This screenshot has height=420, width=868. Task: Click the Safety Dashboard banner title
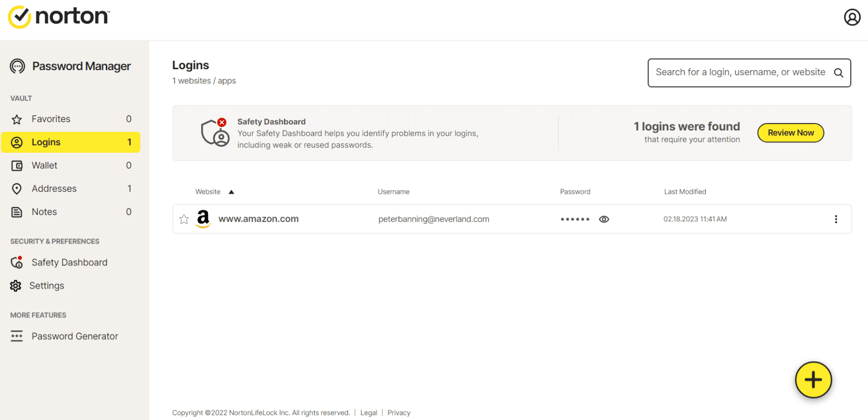pos(272,122)
